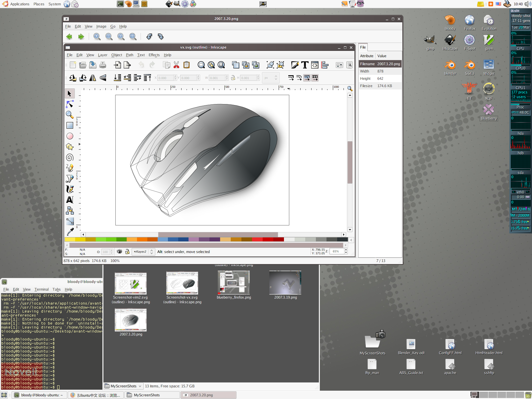
Task: Click the Value column header
Action: click(388, 56)
